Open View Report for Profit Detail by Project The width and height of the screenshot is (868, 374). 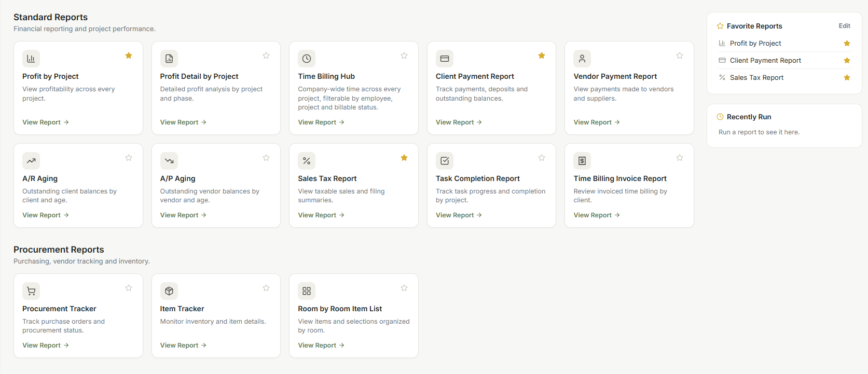[x=184, y=122]
